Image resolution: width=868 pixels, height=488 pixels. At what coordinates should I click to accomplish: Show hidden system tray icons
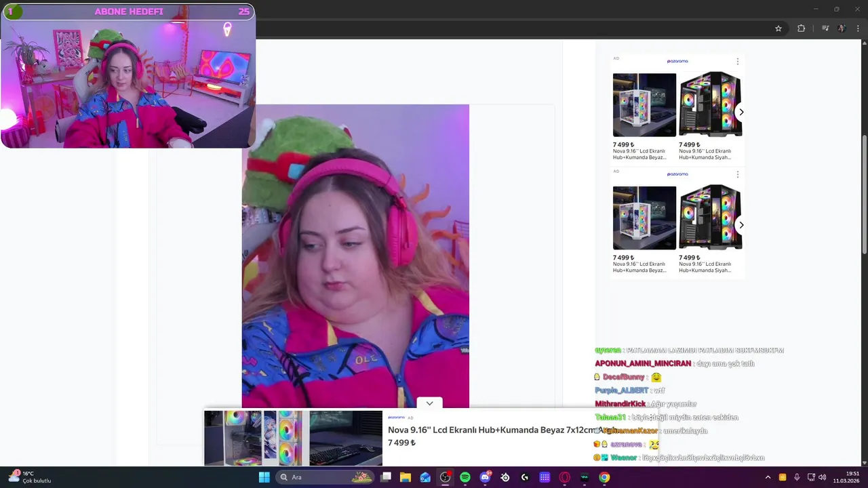768,477
